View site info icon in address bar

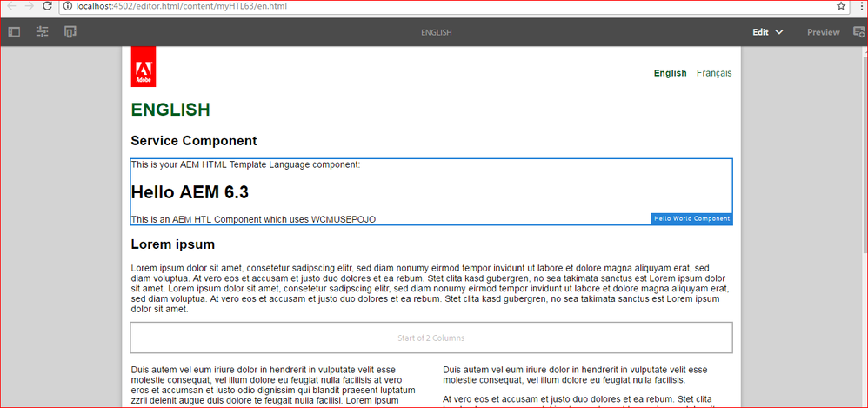[67, 6]
